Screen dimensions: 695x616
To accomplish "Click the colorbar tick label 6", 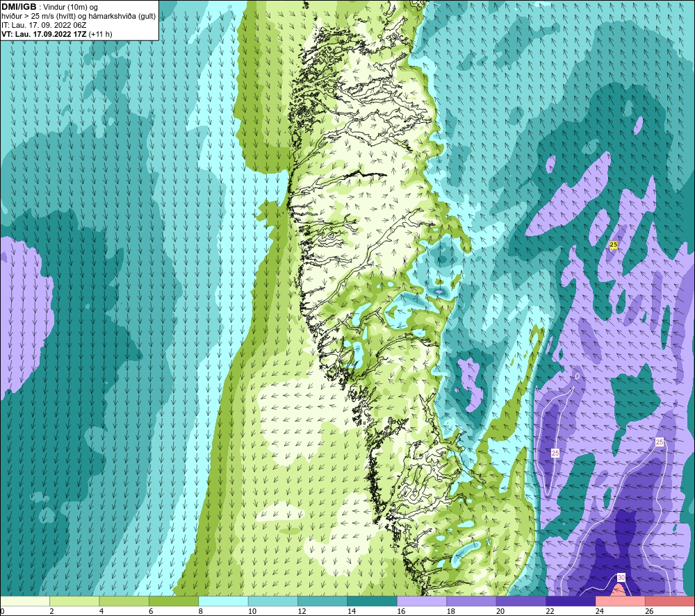I will [x=151, y=611].
